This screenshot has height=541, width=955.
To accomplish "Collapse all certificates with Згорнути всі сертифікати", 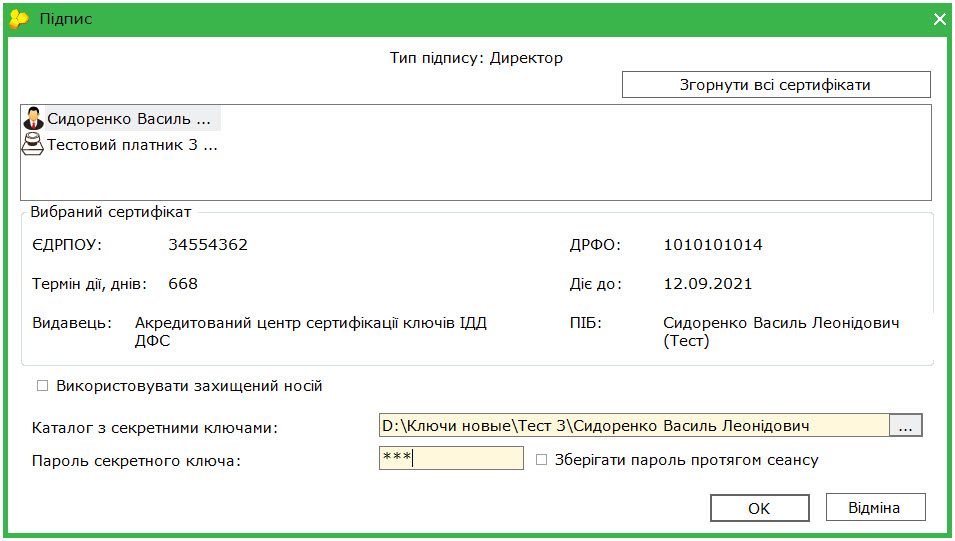I will pos(776,85).
